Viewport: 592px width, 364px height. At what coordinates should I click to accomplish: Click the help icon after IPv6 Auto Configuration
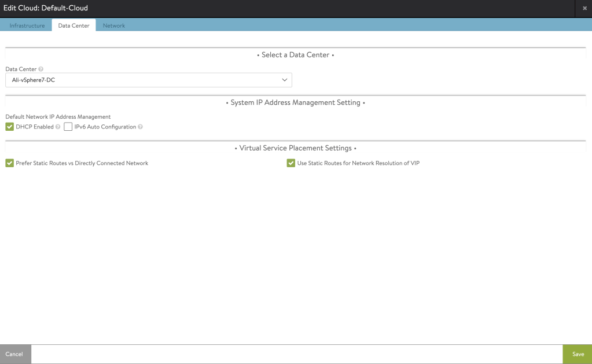140,127
